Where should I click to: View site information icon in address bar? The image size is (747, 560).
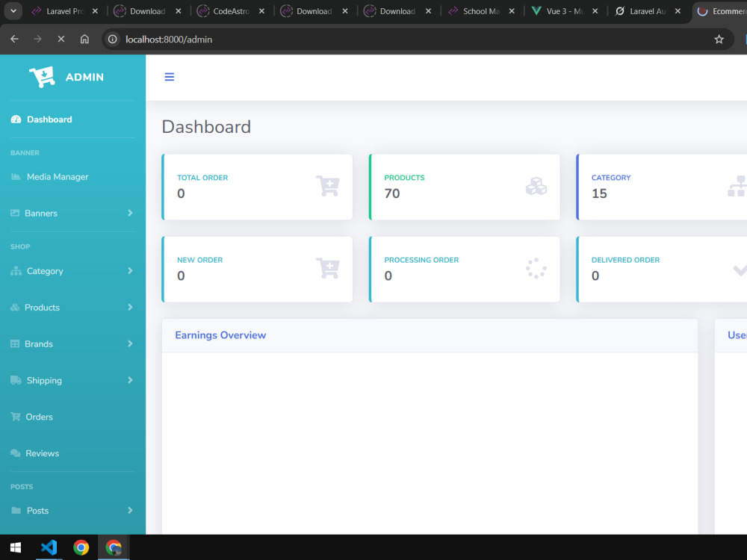click(x=113, y=39)
